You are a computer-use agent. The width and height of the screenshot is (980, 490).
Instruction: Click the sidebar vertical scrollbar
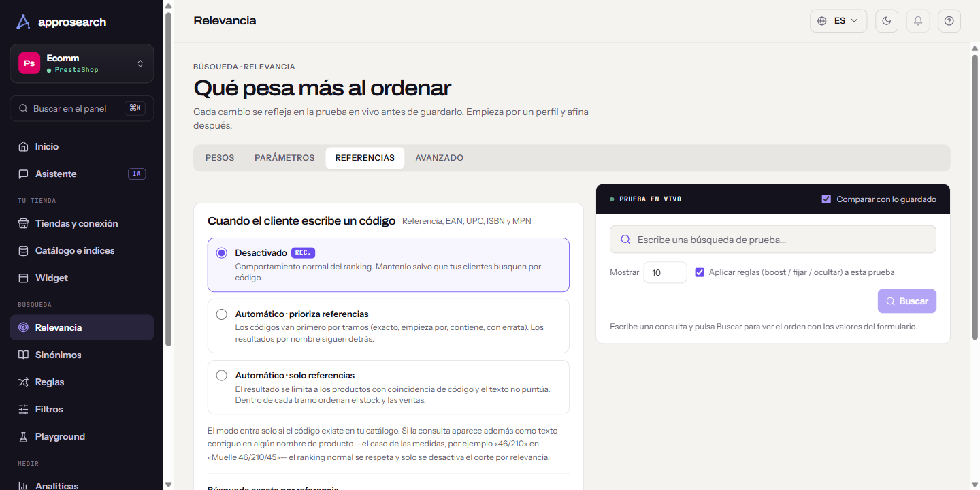168,178
